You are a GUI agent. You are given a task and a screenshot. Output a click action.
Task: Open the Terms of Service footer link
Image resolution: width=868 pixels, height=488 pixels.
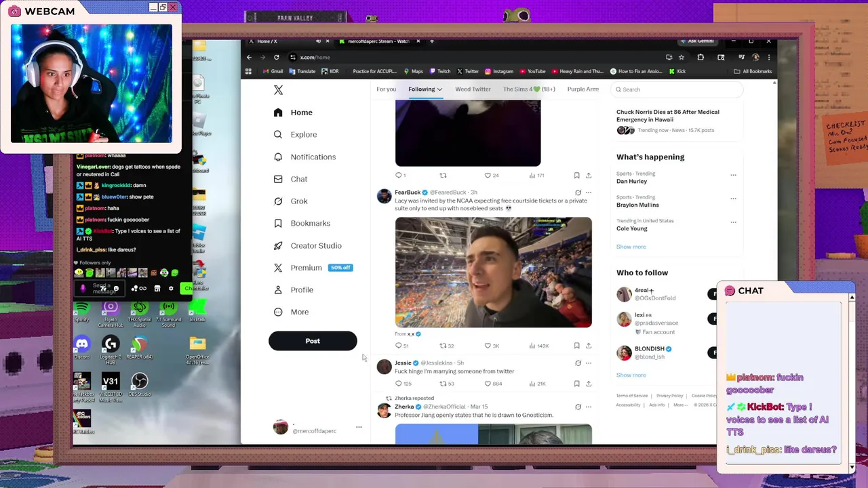[x=632, y=396]
